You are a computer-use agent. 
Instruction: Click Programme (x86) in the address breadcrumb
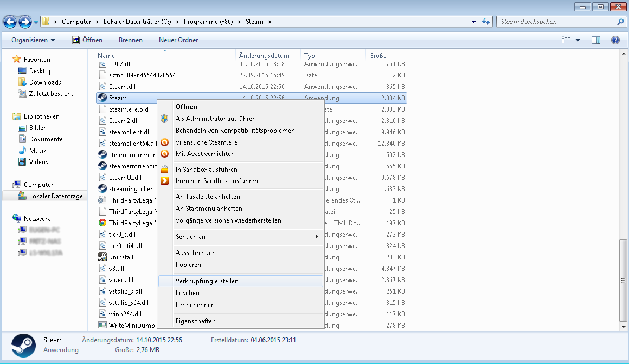coord(208,22)
